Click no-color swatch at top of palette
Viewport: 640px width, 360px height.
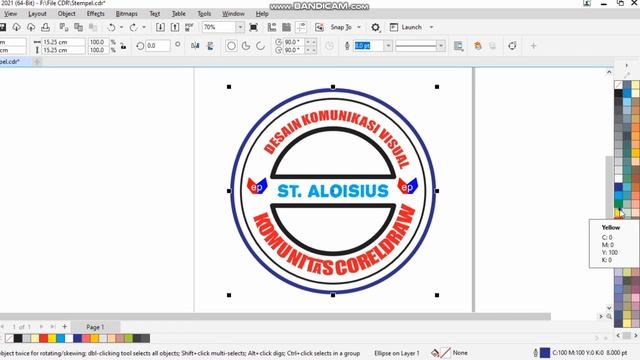618,85
